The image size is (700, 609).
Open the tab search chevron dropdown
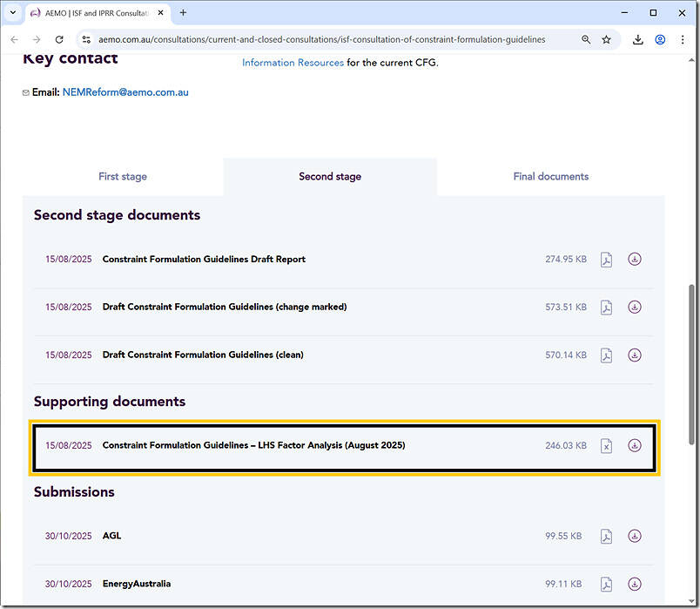[12, 12]
